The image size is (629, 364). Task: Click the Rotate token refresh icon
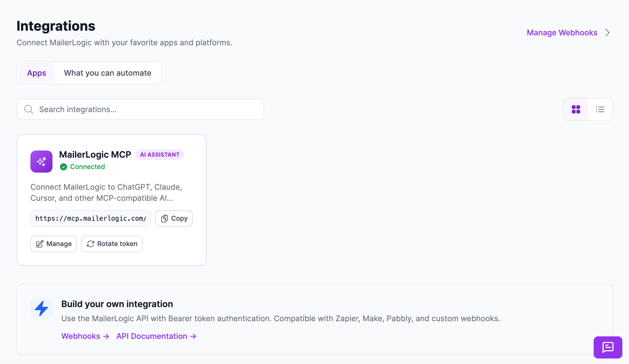(91, 244)
